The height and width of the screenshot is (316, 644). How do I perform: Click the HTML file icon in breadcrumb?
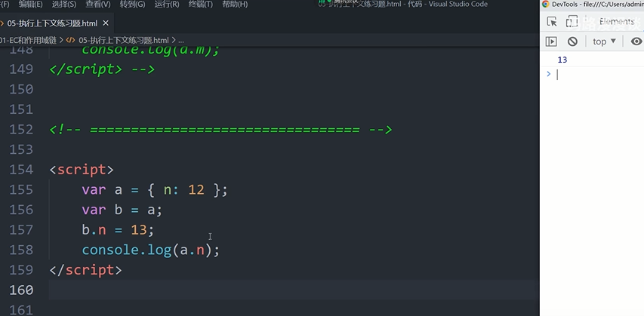pos(70,40)
